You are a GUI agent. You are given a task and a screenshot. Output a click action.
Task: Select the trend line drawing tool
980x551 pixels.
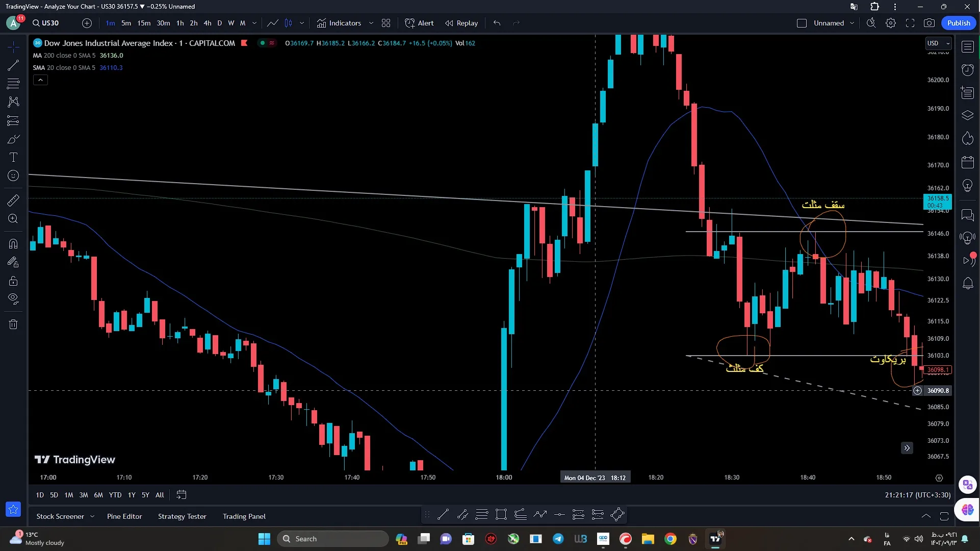coord(13,65)
